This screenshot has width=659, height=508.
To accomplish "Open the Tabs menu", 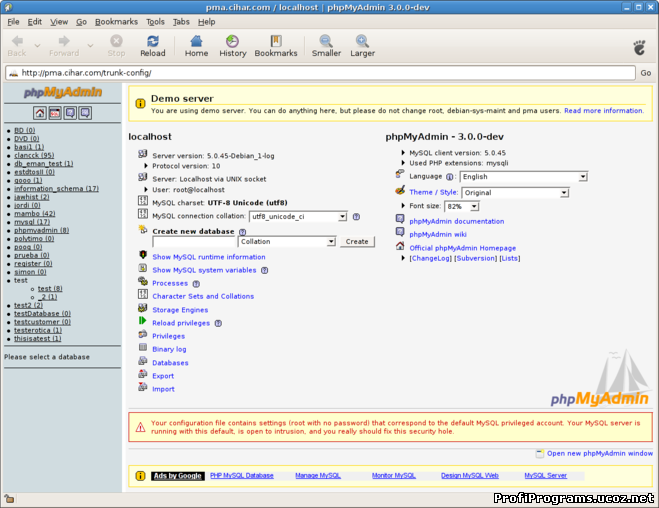I will pyautogui.click(x=181, y=22).
